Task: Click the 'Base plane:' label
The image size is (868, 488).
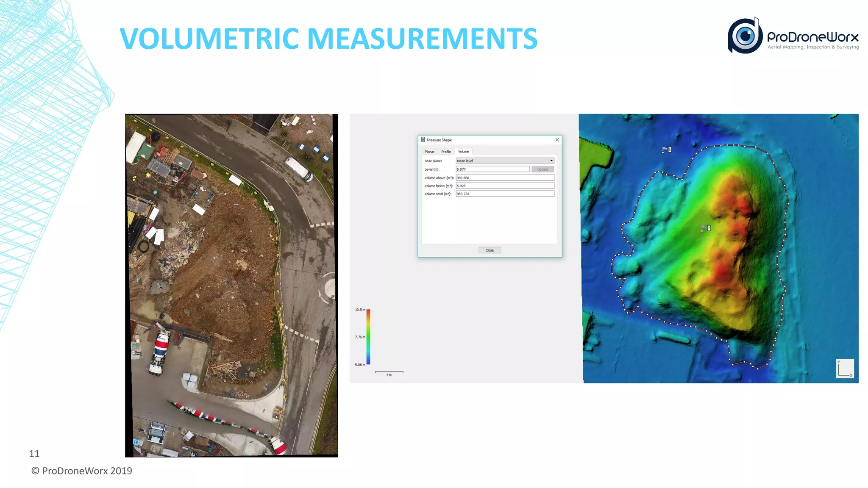Action: click(433, 161)
